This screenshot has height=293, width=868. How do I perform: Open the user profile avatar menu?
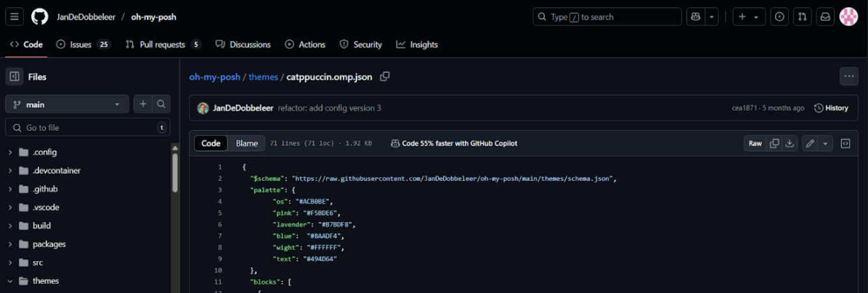click(x=848, y=17)
